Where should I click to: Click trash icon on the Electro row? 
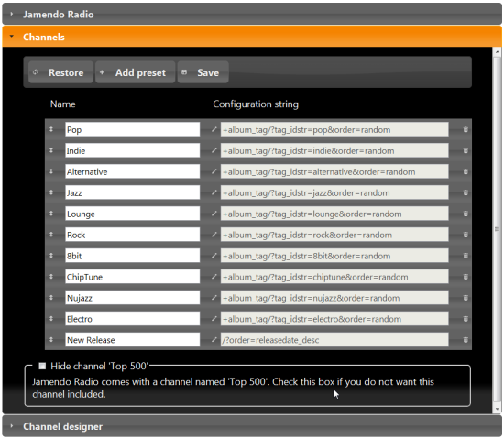coord(466,319)
